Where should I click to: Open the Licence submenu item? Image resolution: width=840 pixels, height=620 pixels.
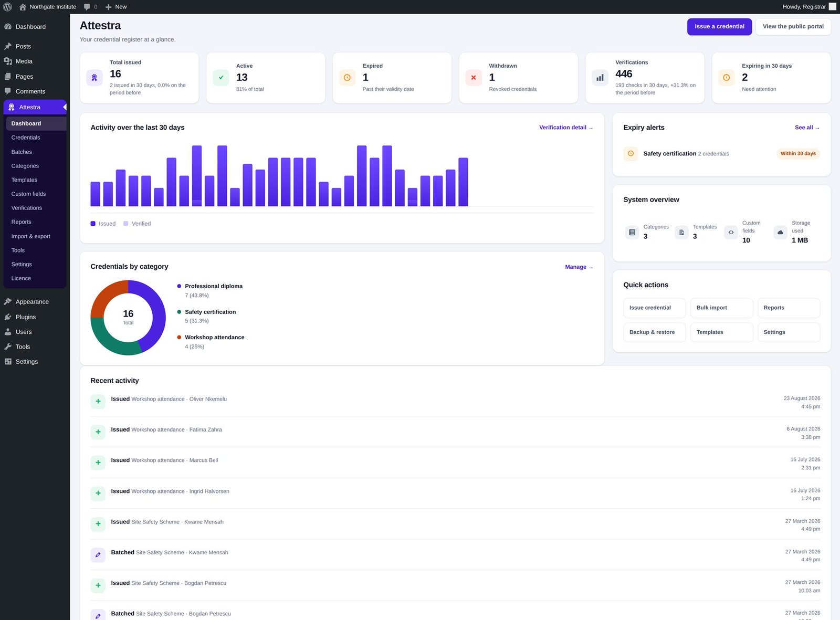click(x=21, y=278)
